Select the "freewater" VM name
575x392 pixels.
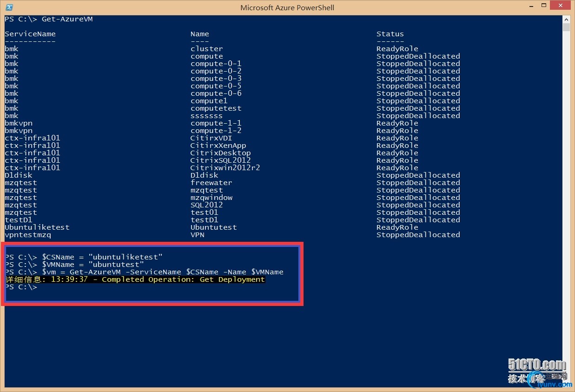(211, 183)
